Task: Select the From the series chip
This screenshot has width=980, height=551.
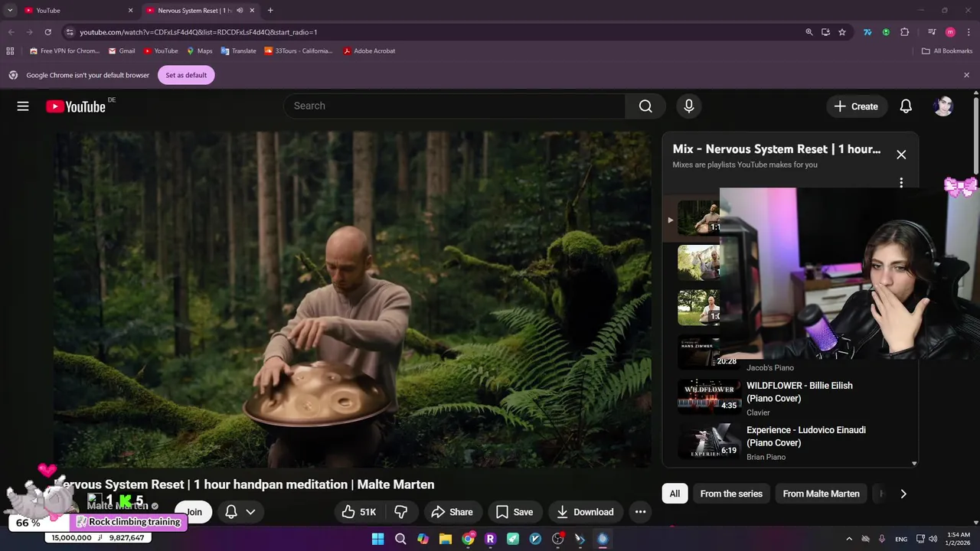Action: [x=731, y=494]
